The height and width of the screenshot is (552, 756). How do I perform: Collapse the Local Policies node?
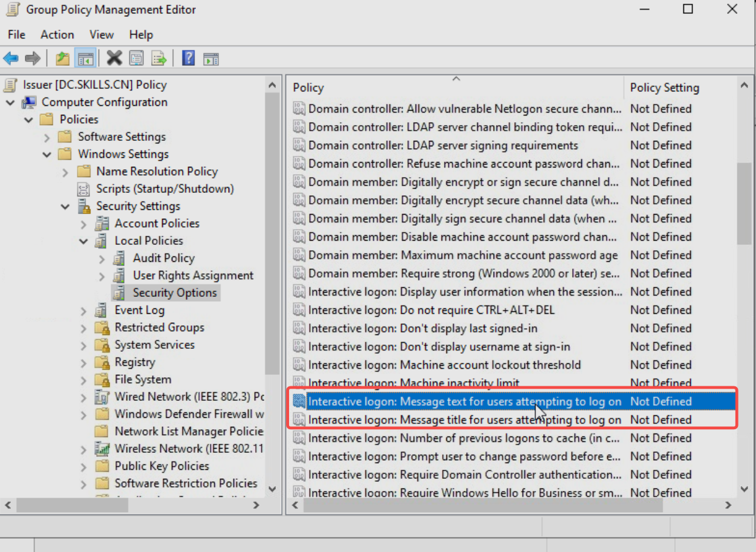pyautogui.click(x=83, y=241)
